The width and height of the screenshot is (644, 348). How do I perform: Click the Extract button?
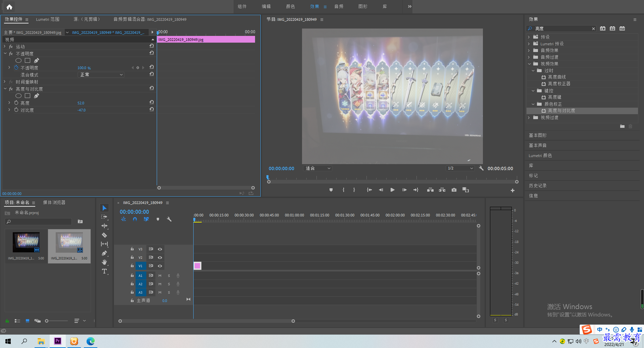(x=442, y=190)
